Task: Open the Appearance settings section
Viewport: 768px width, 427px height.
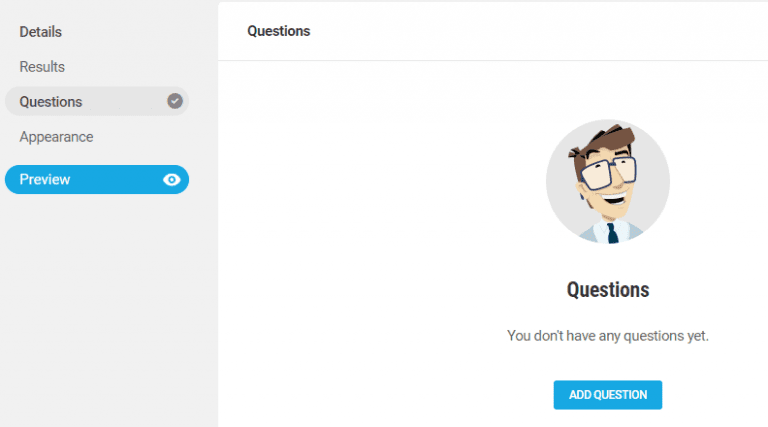Action: coord(56,137)
